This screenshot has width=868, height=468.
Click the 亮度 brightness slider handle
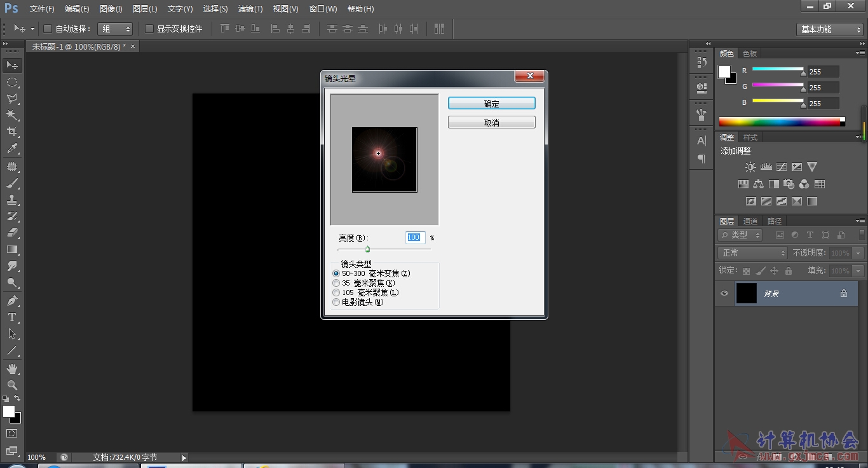pyautogui.click(x=367, y=249)
